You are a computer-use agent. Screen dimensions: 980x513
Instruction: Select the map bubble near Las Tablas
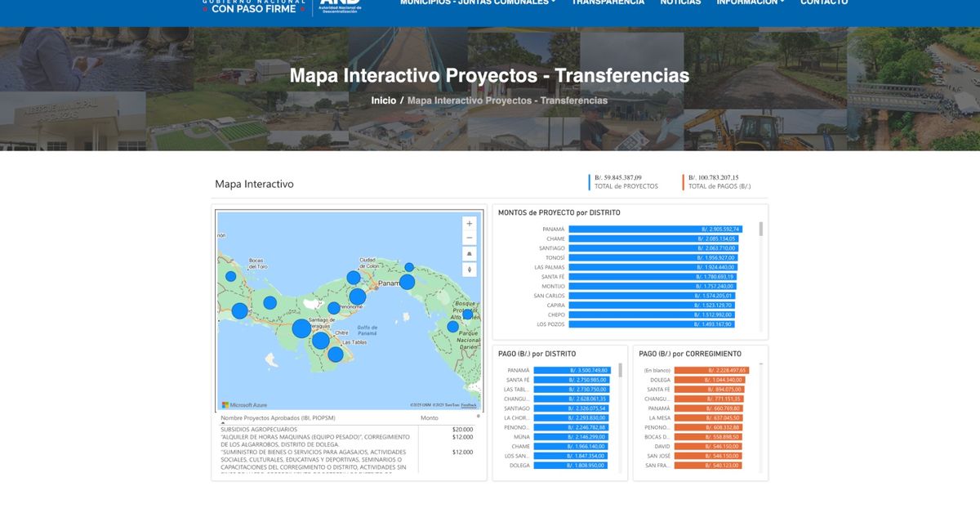click(336, 354)
